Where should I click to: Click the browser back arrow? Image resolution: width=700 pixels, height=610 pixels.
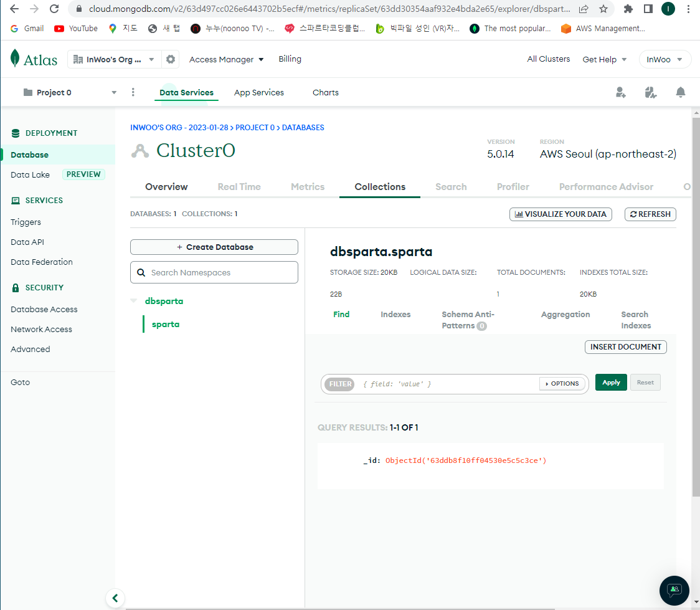(x=14, y=9)
